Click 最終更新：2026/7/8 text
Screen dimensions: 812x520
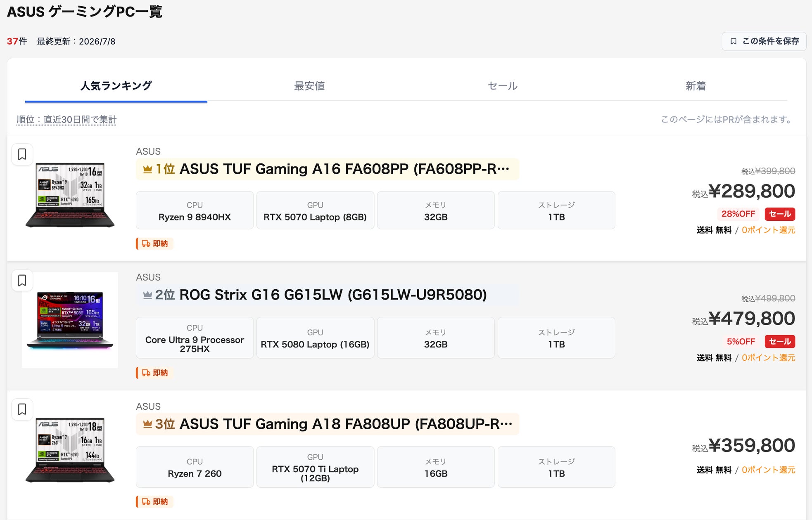point(76,41)
